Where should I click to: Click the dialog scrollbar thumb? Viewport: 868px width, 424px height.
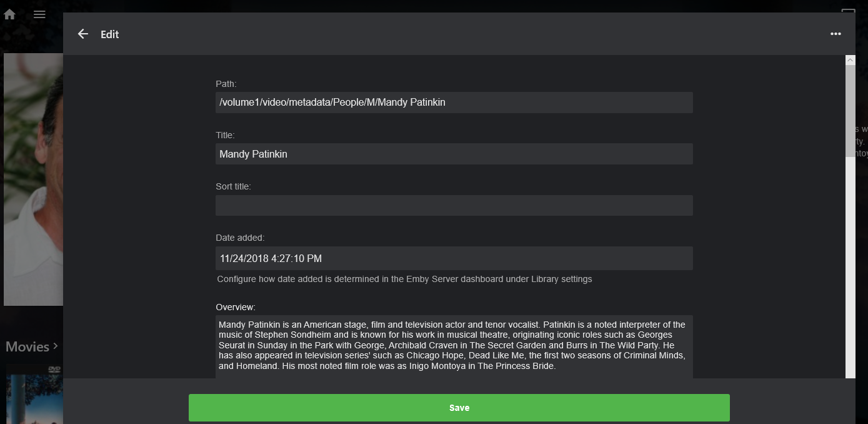pyautogui.click(x=850, y=111)
